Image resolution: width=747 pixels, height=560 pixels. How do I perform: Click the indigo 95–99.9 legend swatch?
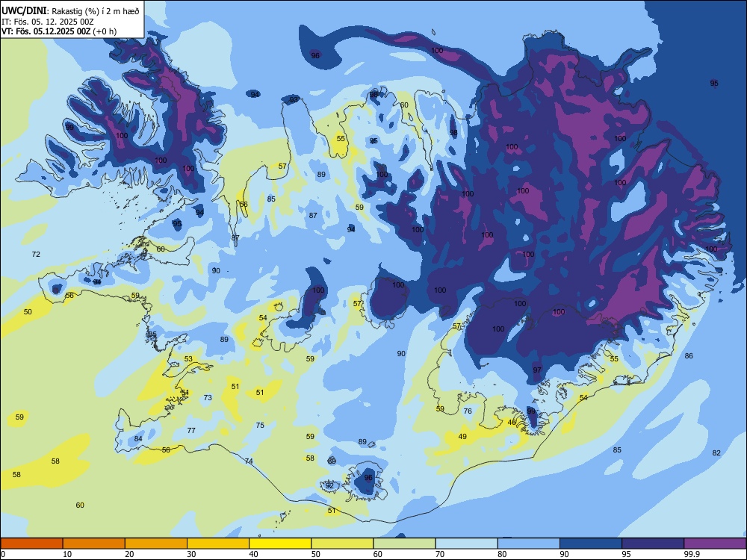[653, 544]
